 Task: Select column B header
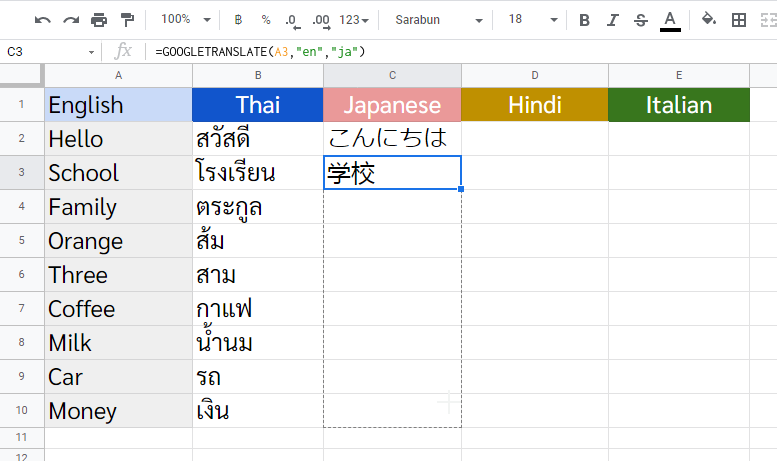258,75
